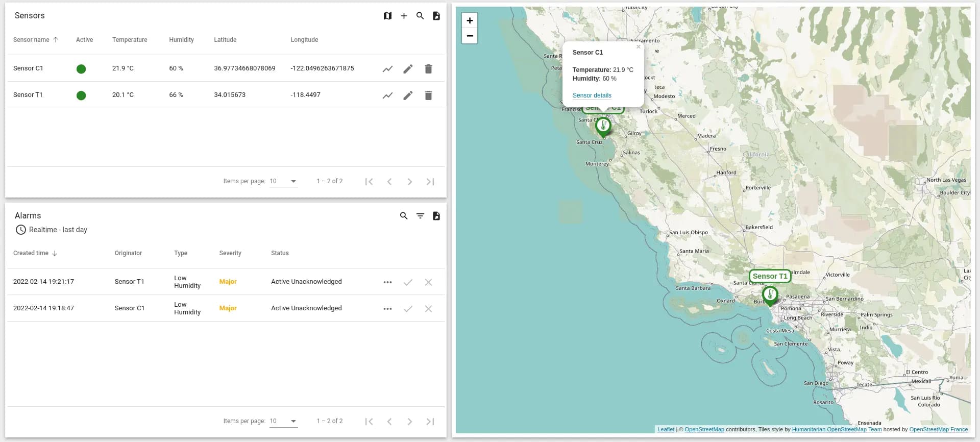980x442 pixels.
Task: Open Sensor details link in map popup
Action: (592, 95)
